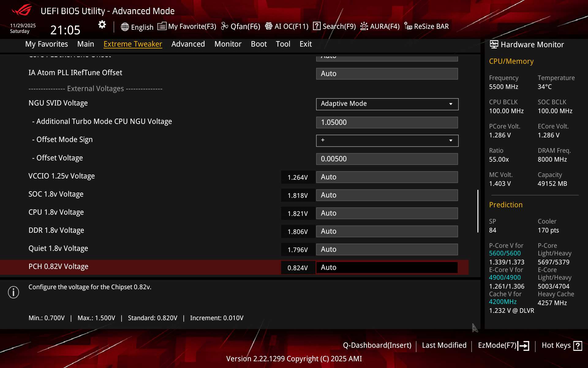
Task: Click the vertical scrollbar in settings list
Action: [x=478, y=211]
